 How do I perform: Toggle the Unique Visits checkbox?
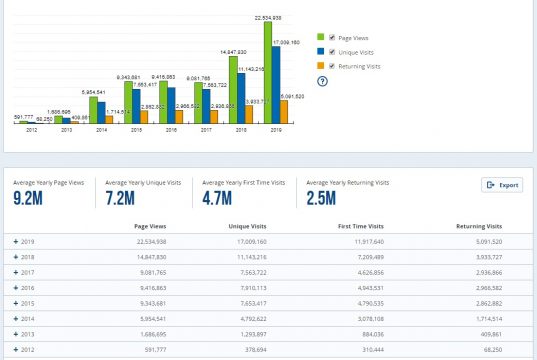click(x=332, y=52)
